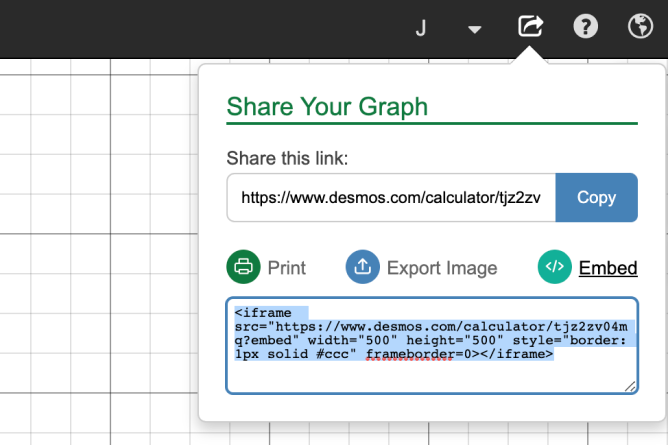Viewport: 668px width, 445px height.
Task: Click the Share Your Graph heading
Action: (327, 107)
